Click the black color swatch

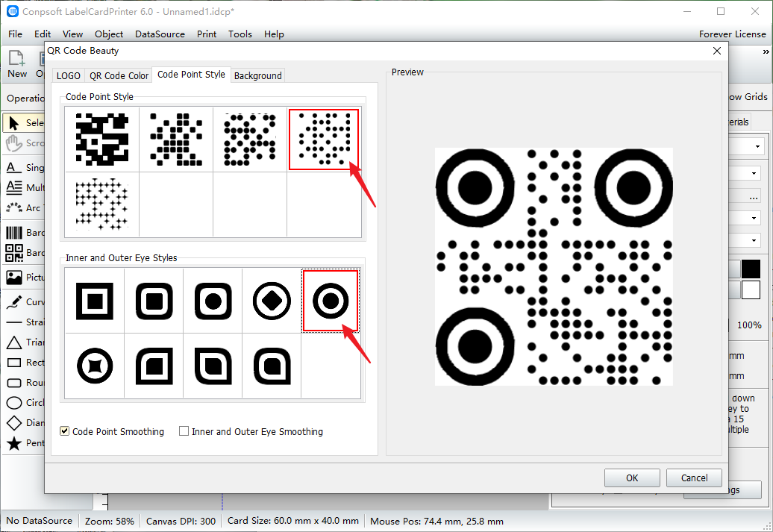tap(751, 269)
